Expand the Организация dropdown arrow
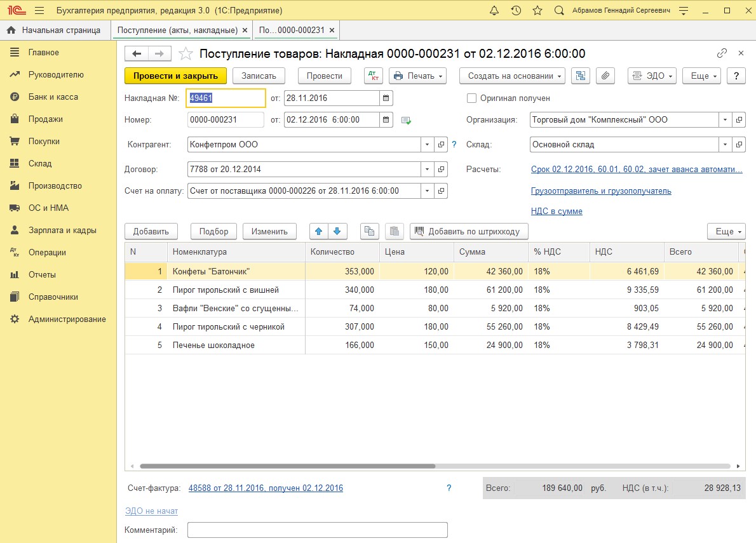This screenshot has width=756, height=543. point(726,119)
